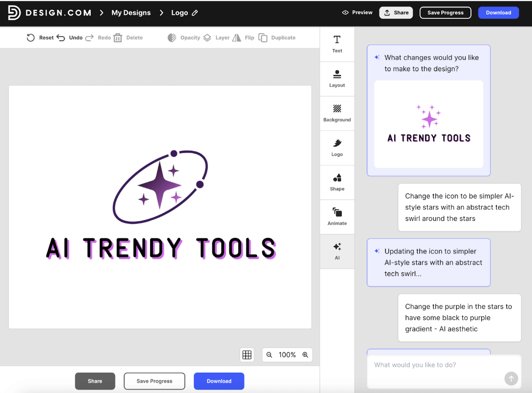Viewport: 532px width, 393px height.
Task: Zoom in on the canvas
Action: [x=305, y=355]
